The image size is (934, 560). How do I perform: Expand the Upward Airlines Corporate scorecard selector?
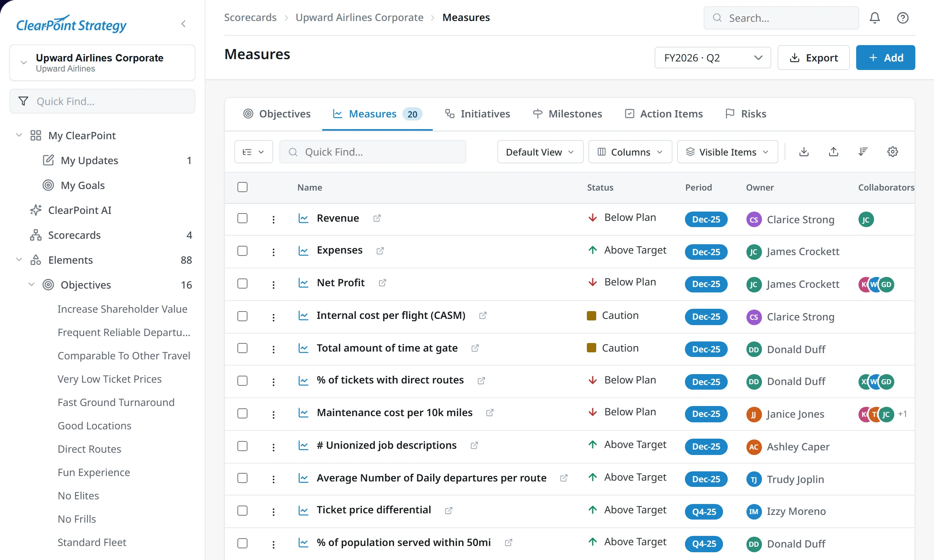[102, 63]
